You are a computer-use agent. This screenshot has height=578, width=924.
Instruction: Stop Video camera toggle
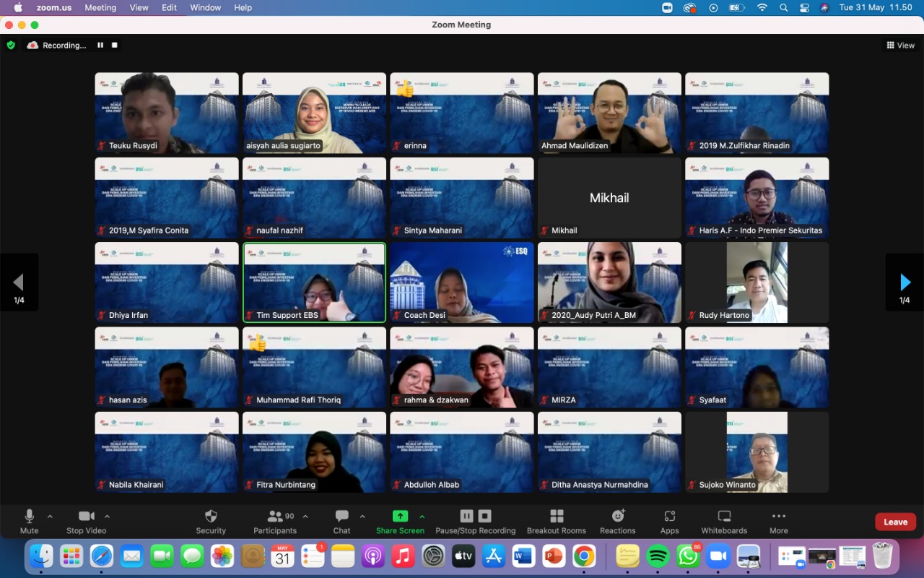point(86,517)
